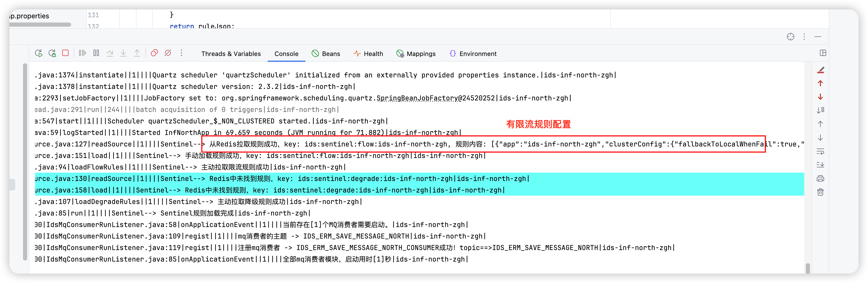Select the Health tab

click(x=368, y=54)
